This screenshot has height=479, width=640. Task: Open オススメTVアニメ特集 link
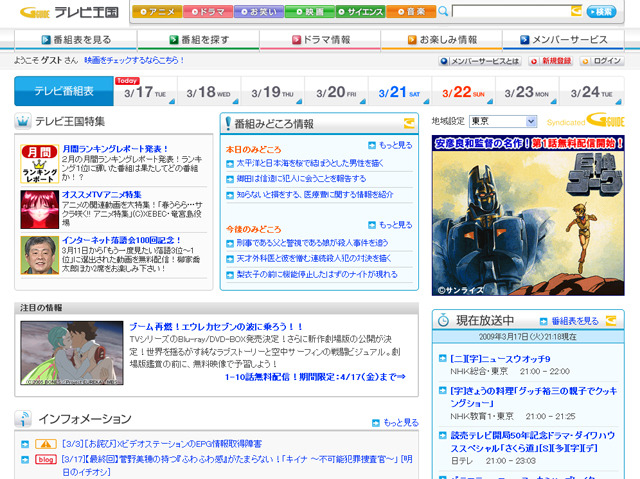(x=102, y=195)
